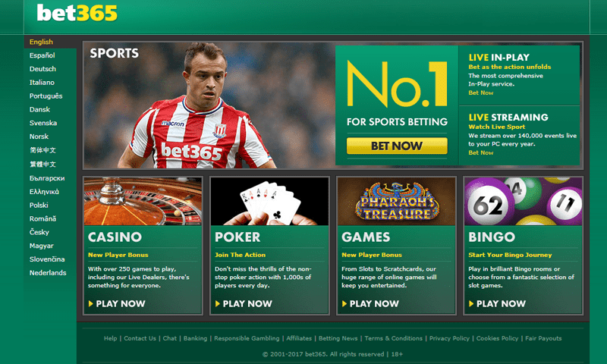Click PLAY NOW under Casino
607x364 pixels.
tap(117, 303)
